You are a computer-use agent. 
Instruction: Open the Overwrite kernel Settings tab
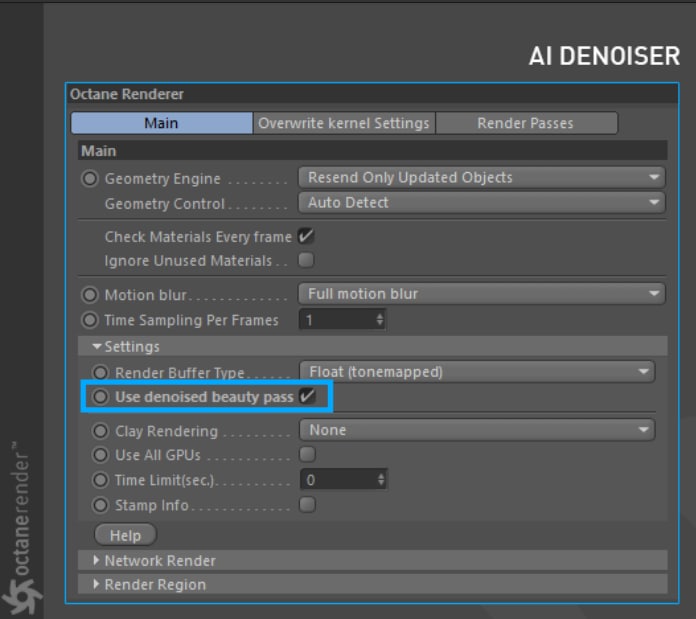pos(344,123)
